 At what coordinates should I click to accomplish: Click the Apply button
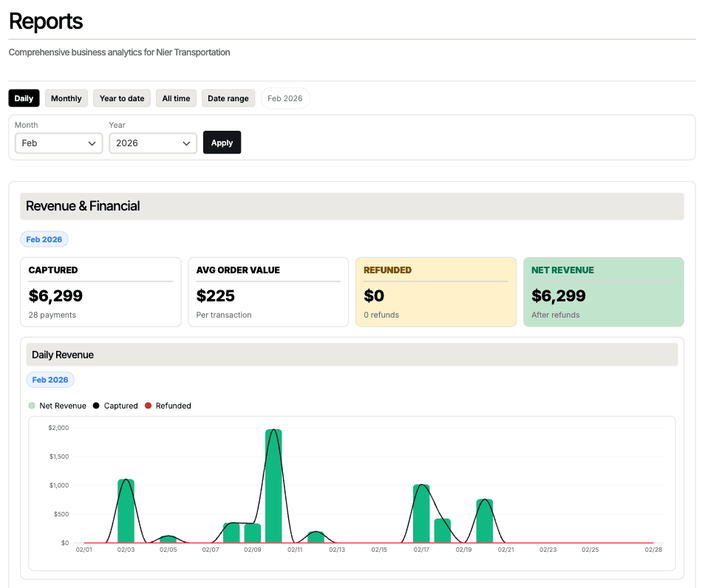pyautogui.click(x=222, y=142)
